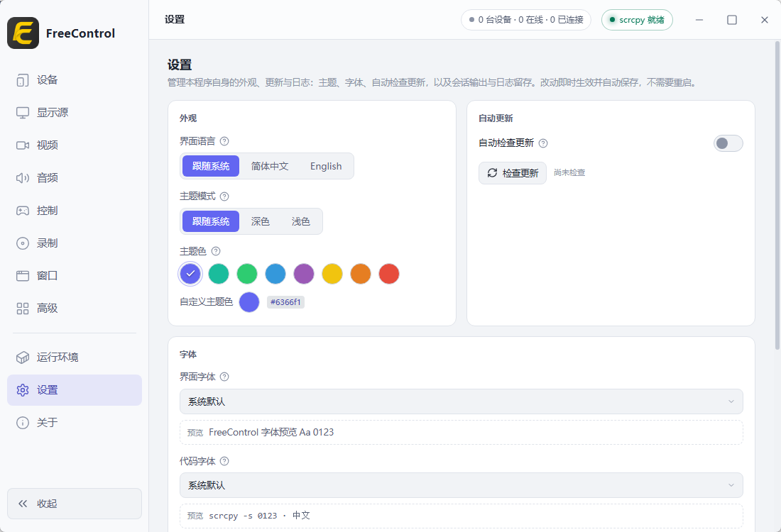Pick the green theme color swatch
This screenshot has width=781, height=532.
[x=247, y=274]
